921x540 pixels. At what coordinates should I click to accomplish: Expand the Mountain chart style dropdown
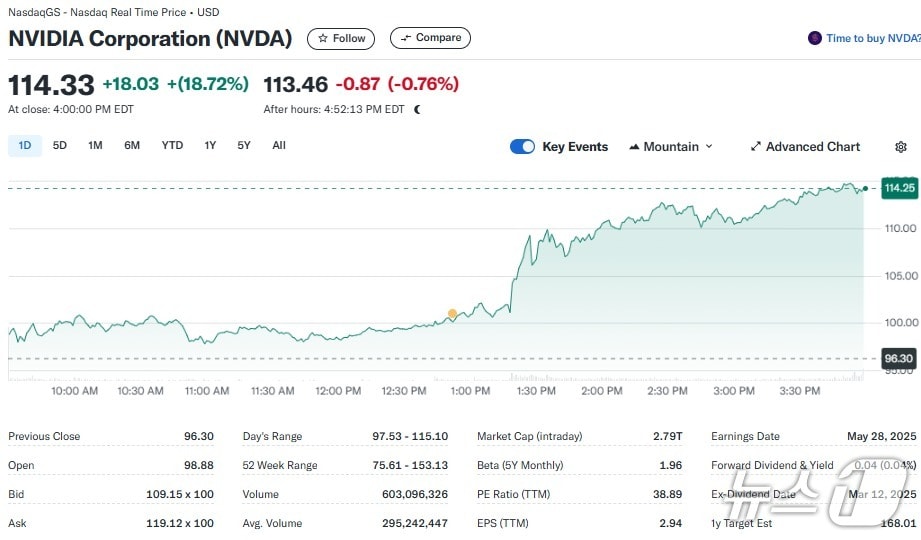pos(709,147)
